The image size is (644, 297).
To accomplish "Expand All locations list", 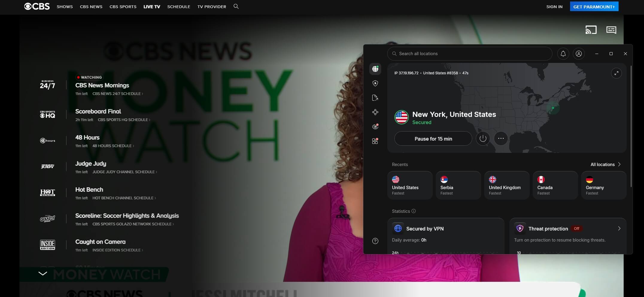I will (x=606, y=165).
